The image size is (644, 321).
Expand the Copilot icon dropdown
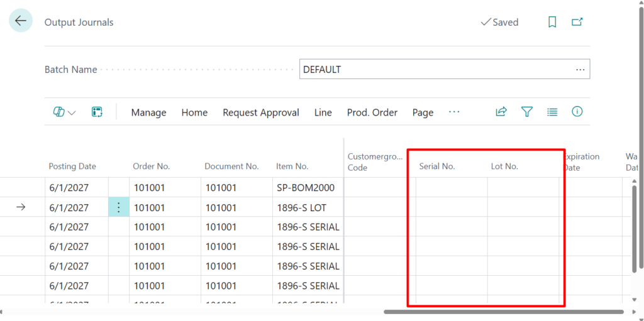point(64,112)
